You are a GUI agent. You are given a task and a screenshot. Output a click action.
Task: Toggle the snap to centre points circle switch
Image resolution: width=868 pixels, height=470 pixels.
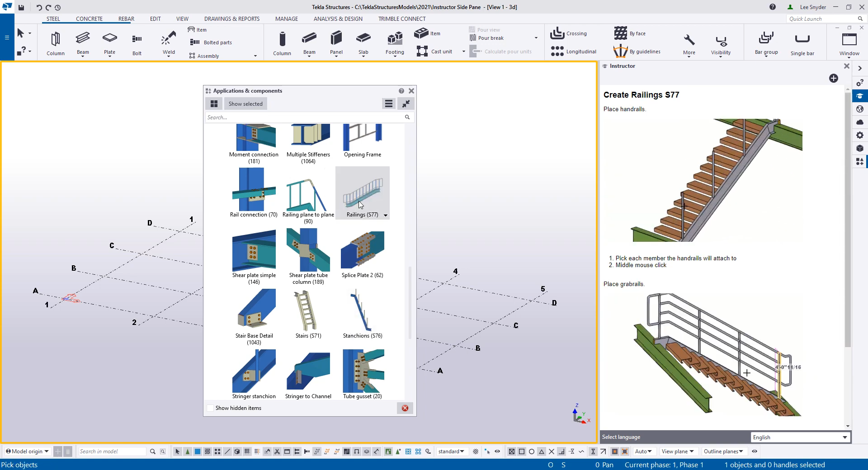(531, 451)
